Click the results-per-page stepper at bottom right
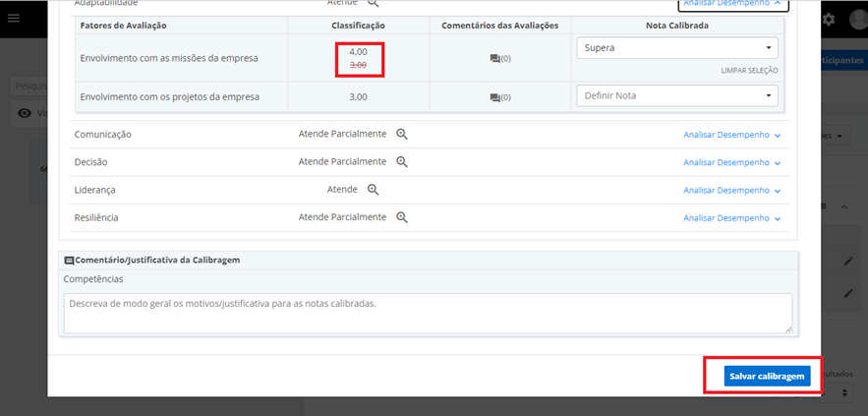Screen dimensions: 868x416 tap(847, 391)
